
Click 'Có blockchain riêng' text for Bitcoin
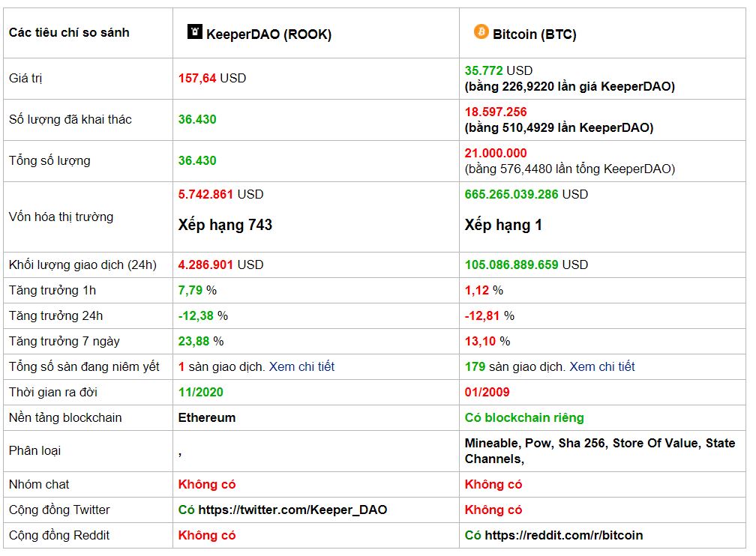point(523,417)
